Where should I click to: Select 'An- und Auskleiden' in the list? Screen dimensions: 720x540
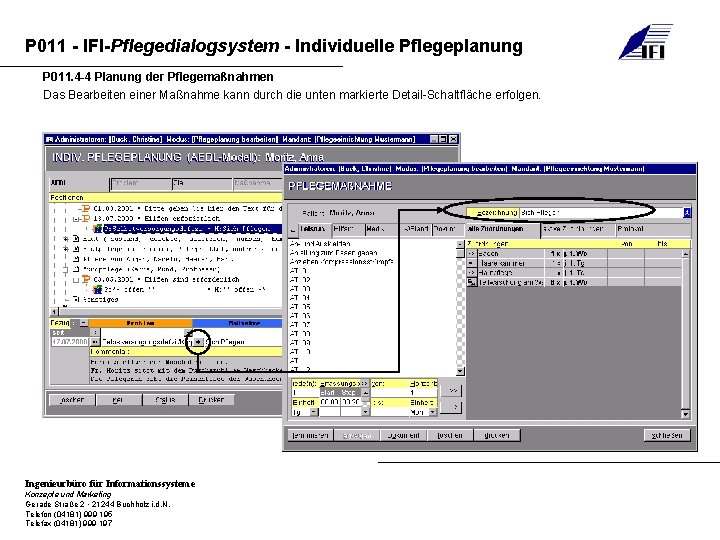[x=320, y=243]
